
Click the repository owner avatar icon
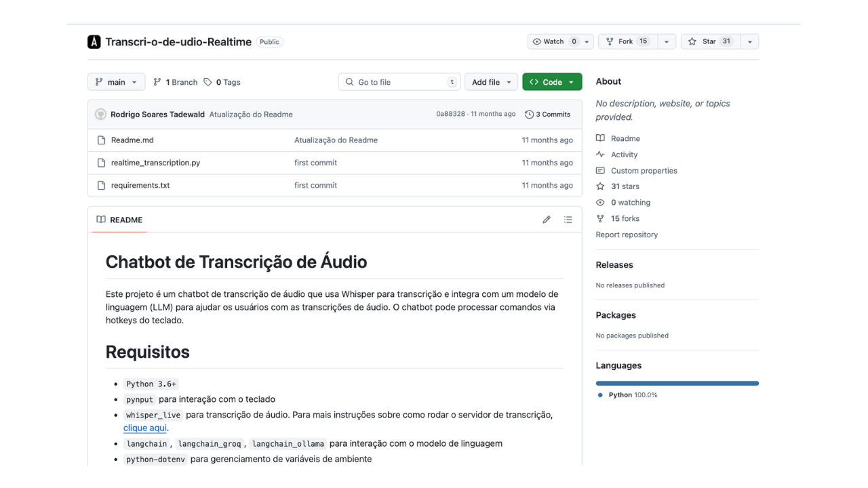click(x=94, y=42)
